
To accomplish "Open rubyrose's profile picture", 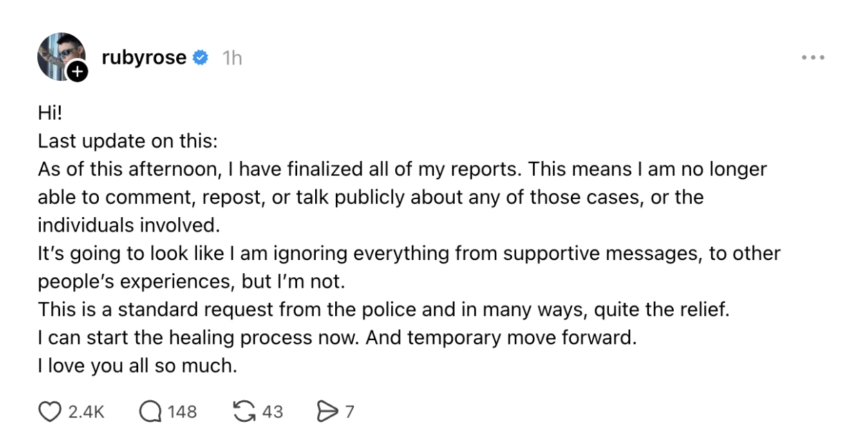I will pyautogui.click(x=59, y=54).
